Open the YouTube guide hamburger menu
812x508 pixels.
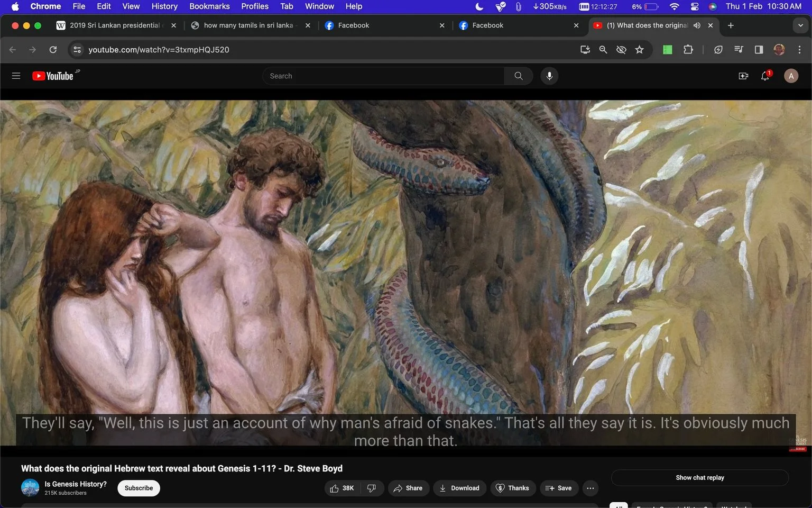[16, 76]
